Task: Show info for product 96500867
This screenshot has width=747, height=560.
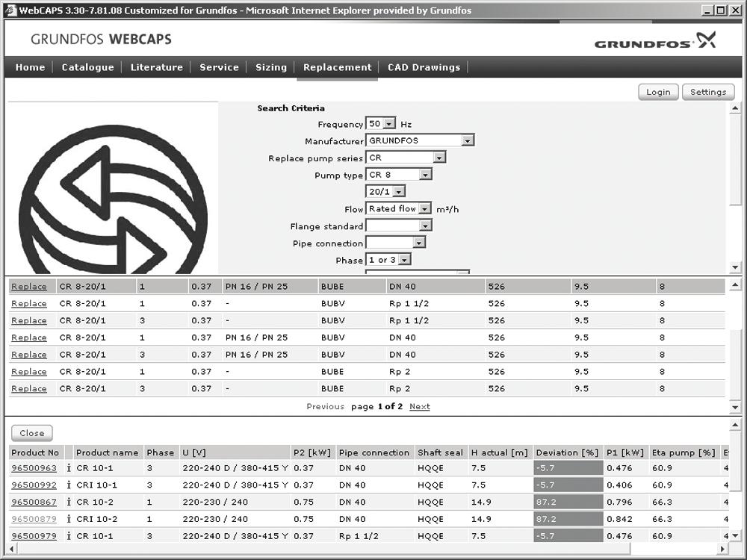Action: tap(69, 502)
